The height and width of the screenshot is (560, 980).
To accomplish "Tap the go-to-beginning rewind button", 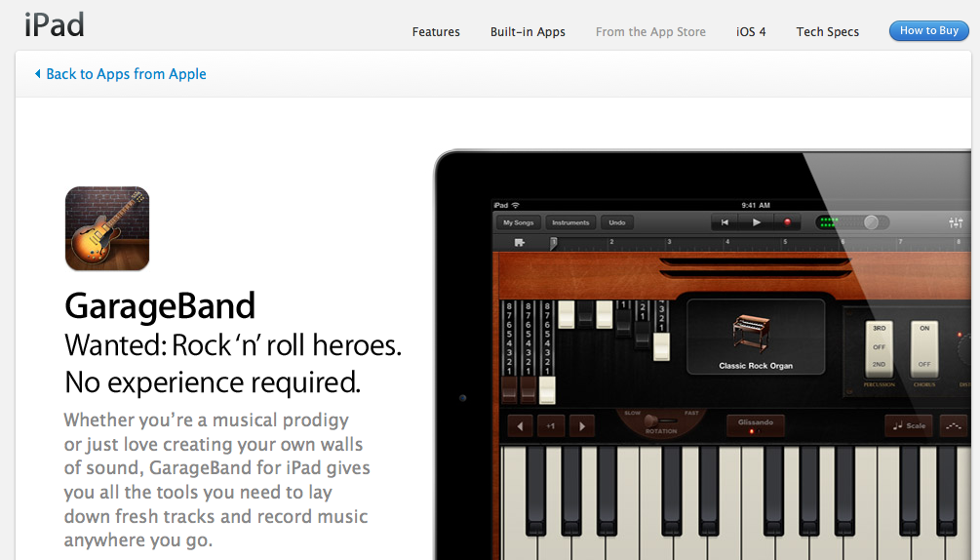I will click(725, 222).
